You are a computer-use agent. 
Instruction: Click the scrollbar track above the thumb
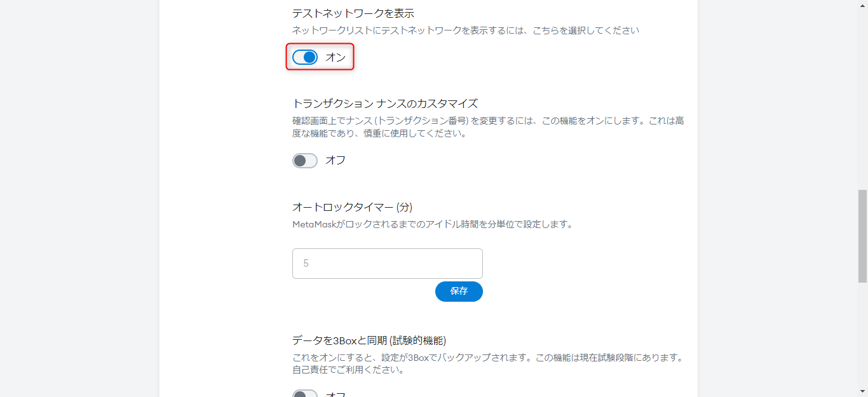click(862, 95)
